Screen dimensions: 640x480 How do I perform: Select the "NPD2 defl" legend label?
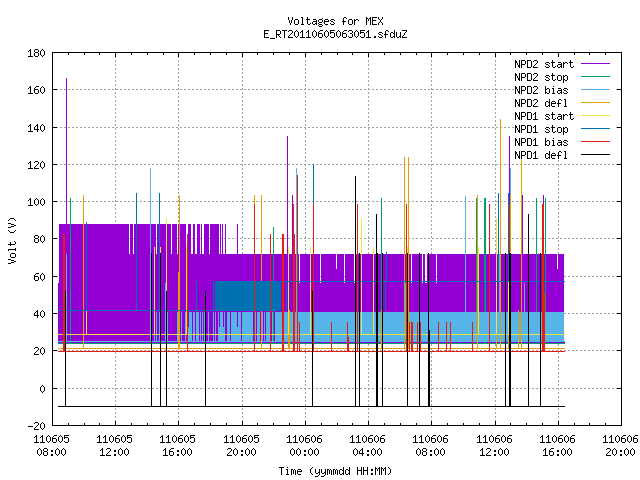541,103
